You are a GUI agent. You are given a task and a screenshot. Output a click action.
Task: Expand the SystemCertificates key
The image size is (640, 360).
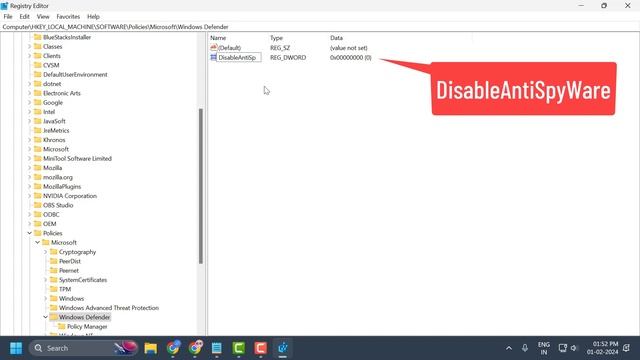tap(45, 280)
